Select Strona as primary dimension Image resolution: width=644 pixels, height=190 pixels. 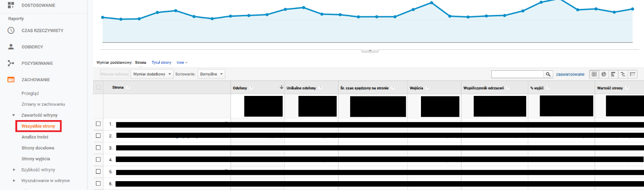pyautogui.click(x=141, y=62)
